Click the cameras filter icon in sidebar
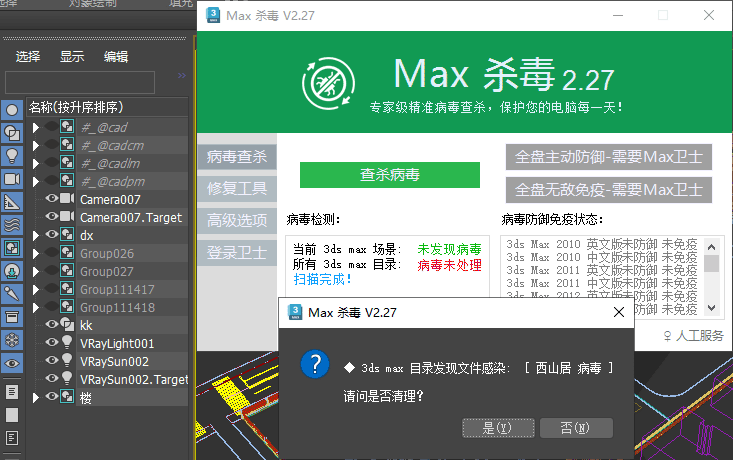The height and width of the screenshot is (460, 733). [x=12, y=179]
